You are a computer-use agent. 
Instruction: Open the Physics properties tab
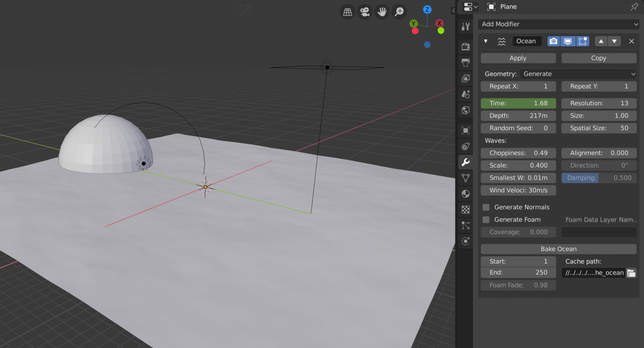pyautogui.click(x=465, y=241)
